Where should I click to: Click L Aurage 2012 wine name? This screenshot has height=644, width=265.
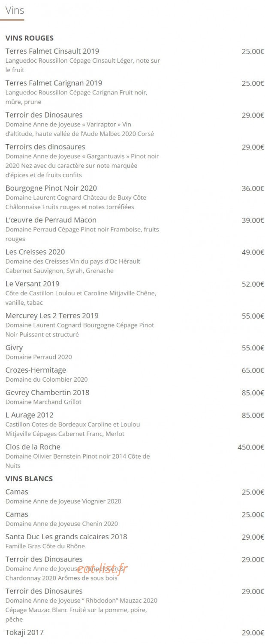pos(30,415)
